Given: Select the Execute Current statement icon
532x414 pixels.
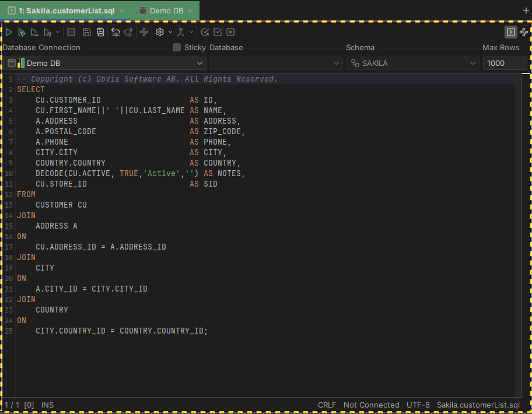Looking at the screenshot, I should pos(22,32).
